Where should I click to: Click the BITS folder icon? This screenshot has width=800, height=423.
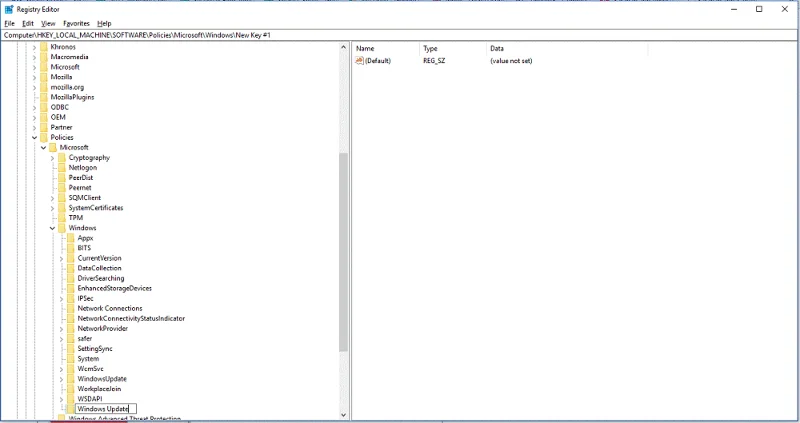click(71, 248)
